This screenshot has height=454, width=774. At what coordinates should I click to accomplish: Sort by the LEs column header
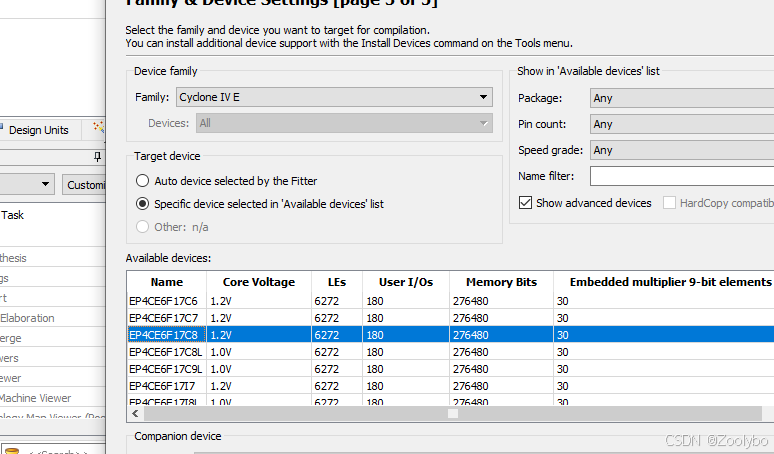[x=337, y=282]
